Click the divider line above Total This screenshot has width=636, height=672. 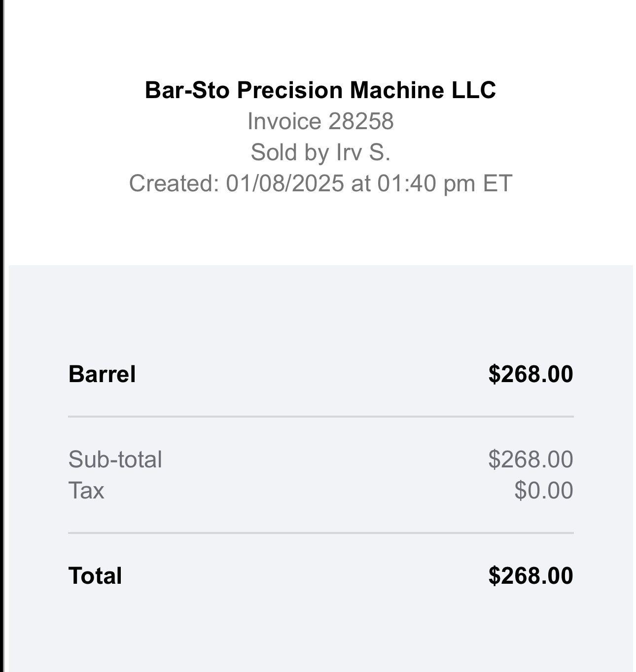[321, 533]
